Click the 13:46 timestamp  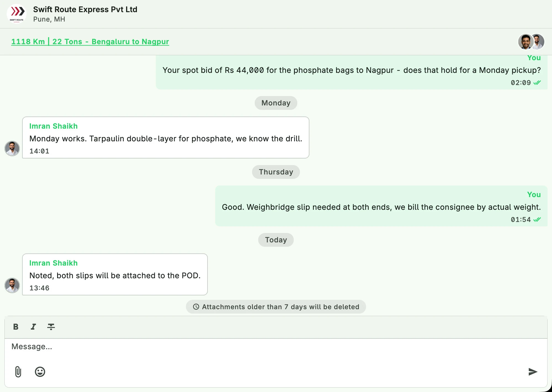pos(39,288)
